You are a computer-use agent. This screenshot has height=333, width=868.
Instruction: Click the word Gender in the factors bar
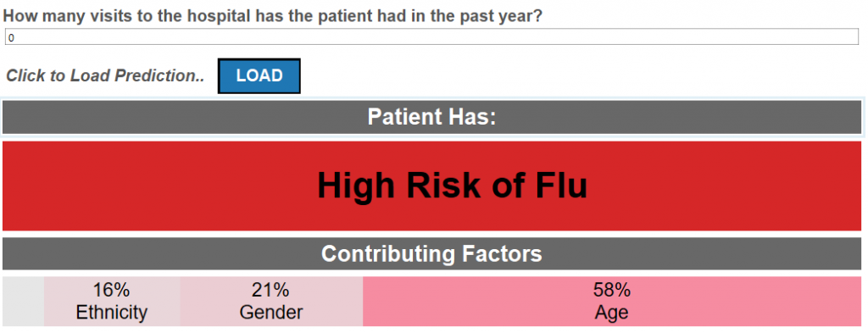tap(271, 313)
